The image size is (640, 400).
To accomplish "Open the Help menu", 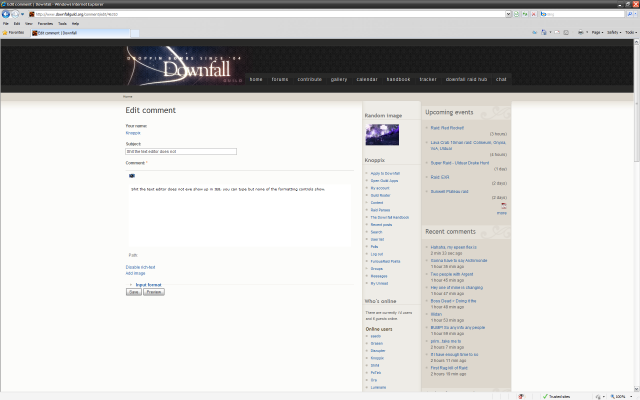I will coord(76,24).
